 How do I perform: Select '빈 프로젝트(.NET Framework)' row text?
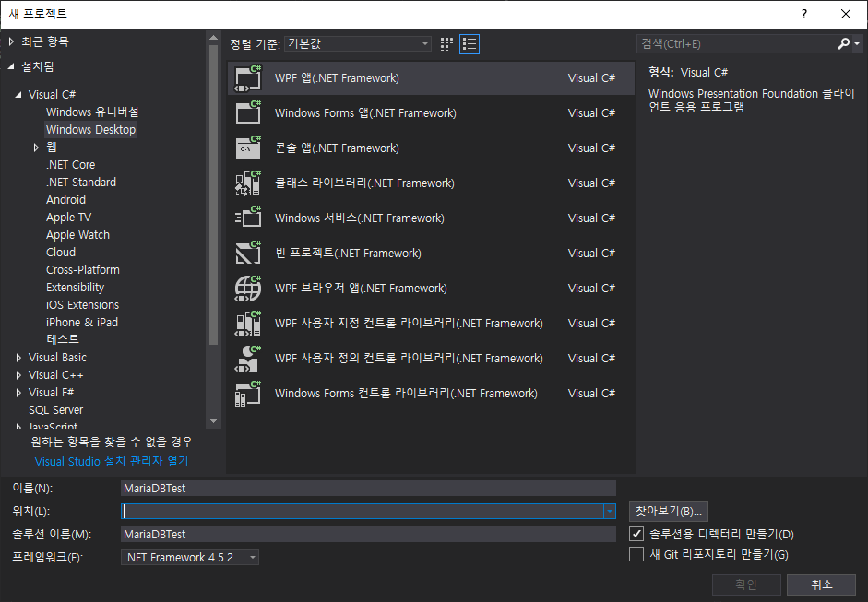click(348, 253)
